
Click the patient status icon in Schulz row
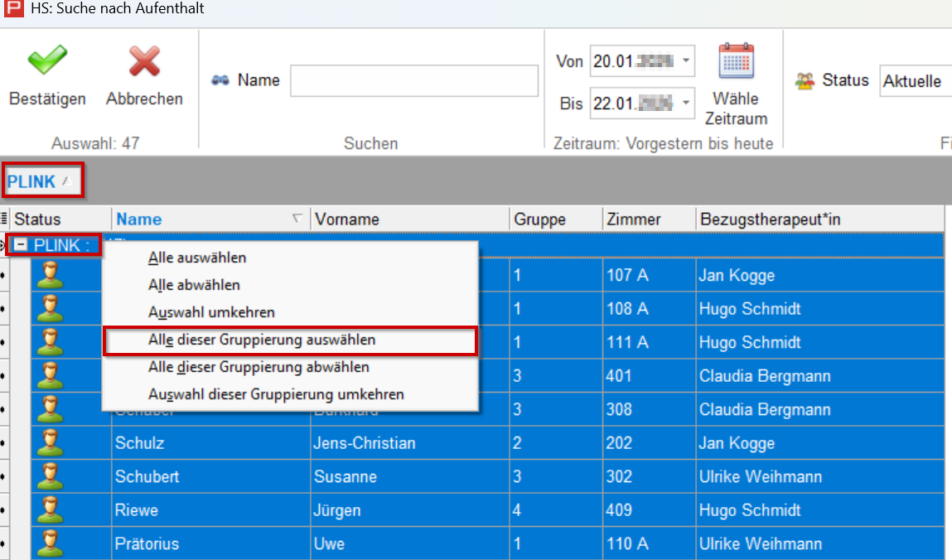click(x=51, y=442)
